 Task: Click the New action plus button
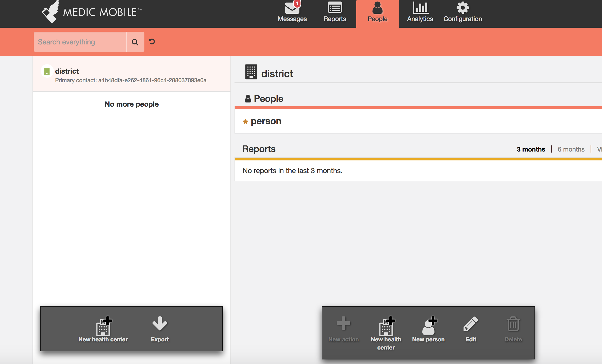coord(343,329)
